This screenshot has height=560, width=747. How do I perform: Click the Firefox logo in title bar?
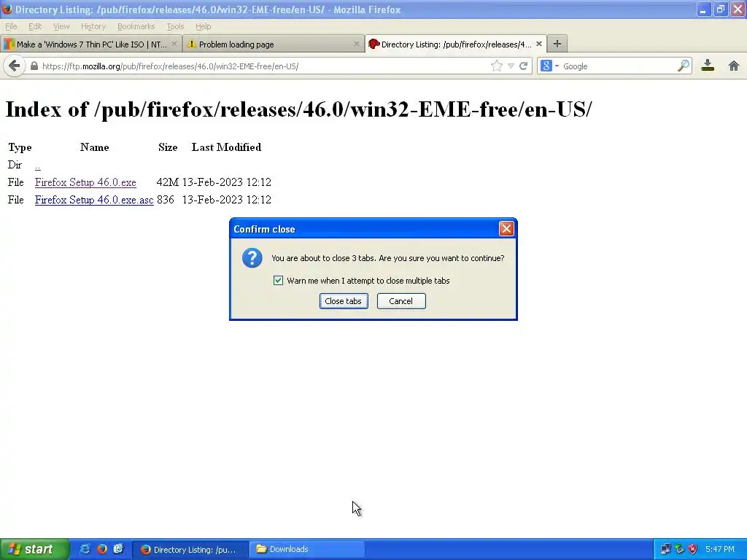7,9
